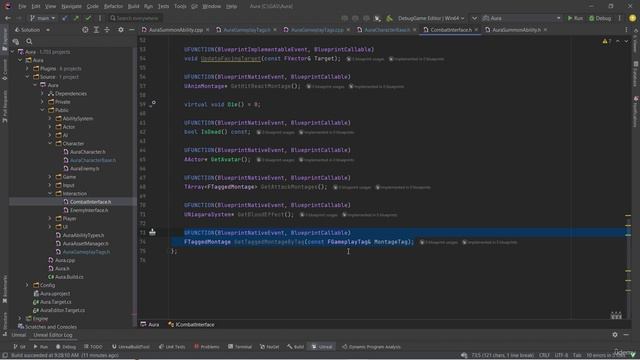
Task: Click the Update Project icon
Action: (x=65, y=18)
